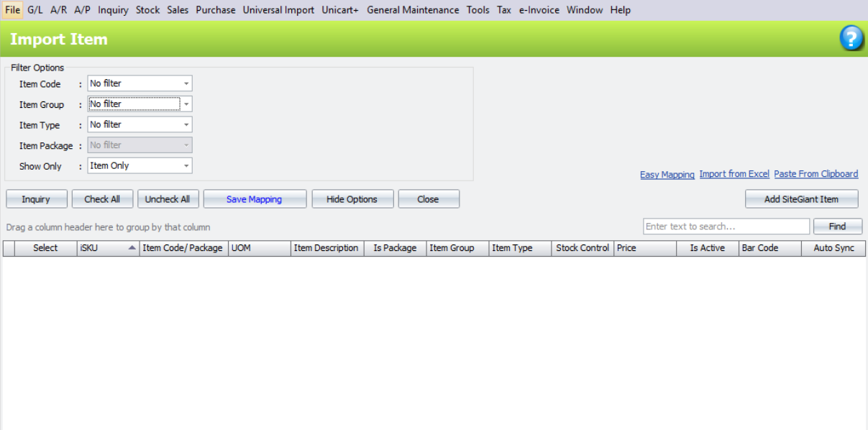Expand the Show Only dropdown
The height and width of the screenshot is (430, 868).
tap(186, 165)
